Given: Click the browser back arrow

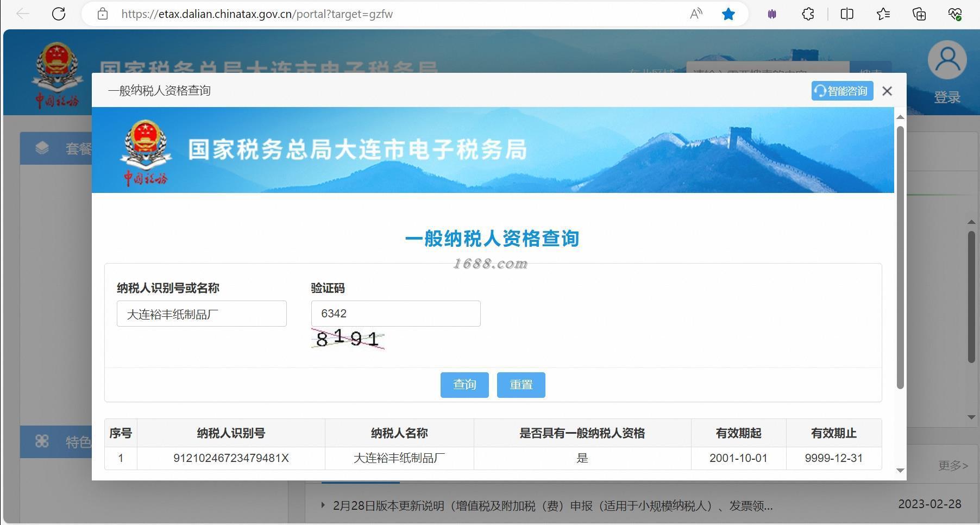Looking at the screenshot, I should click(x=23, y=14).
